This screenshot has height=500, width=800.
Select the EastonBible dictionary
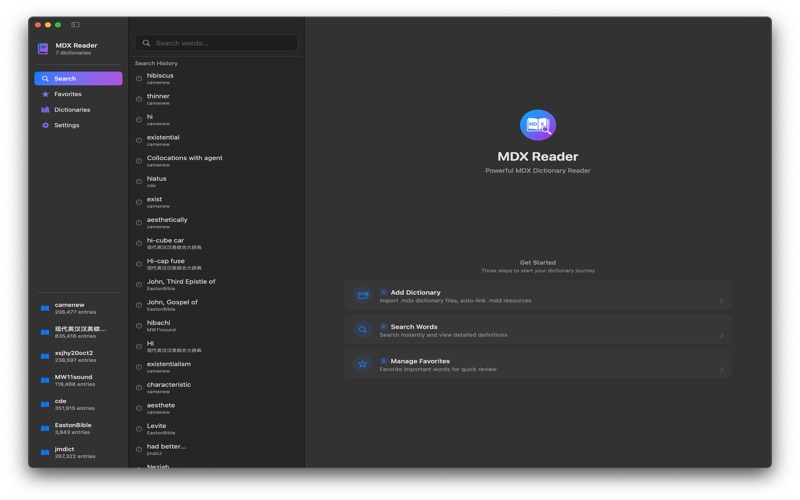coord(78,428)
